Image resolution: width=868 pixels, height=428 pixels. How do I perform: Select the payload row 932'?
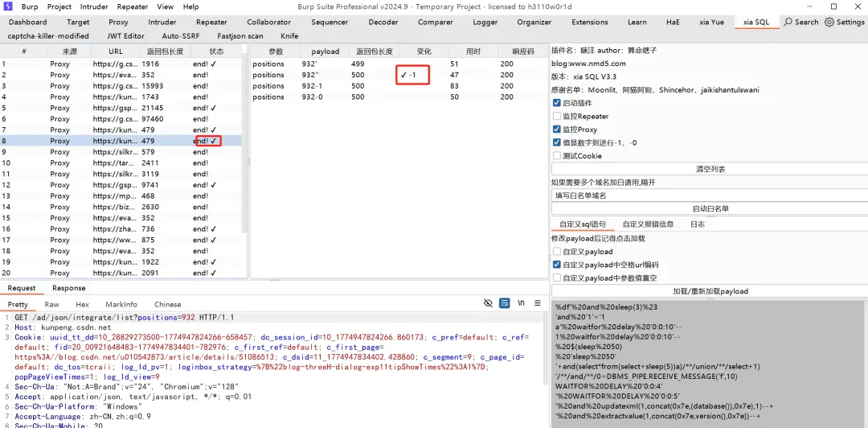(x=399, y=64)
